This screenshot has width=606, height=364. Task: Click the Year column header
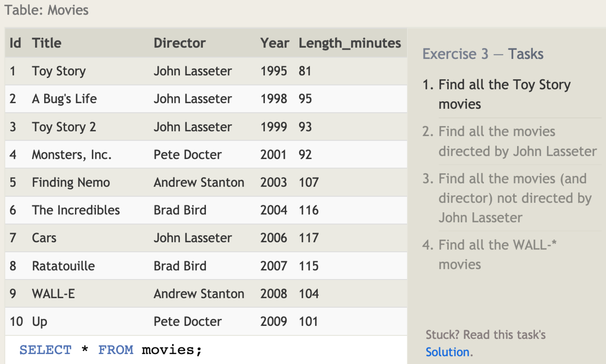[x=274, y=43]
